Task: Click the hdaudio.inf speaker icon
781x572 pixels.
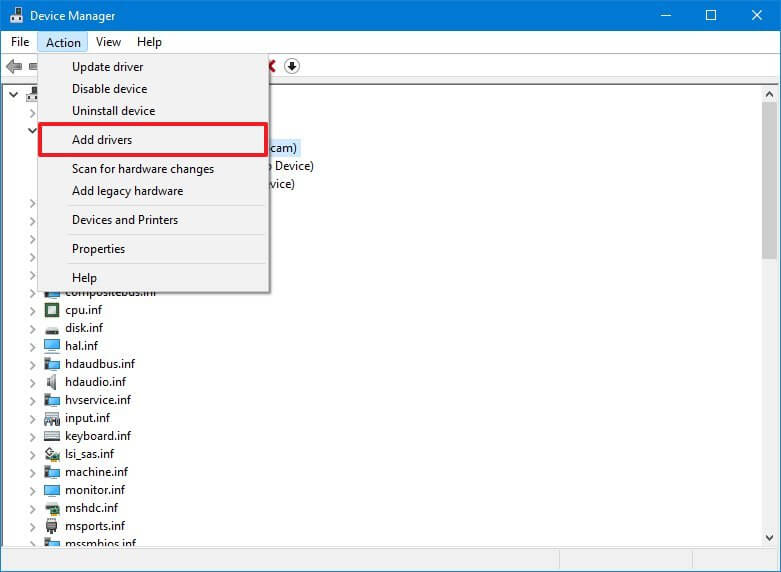Action: pyautogui.click(x=52, y=382)
